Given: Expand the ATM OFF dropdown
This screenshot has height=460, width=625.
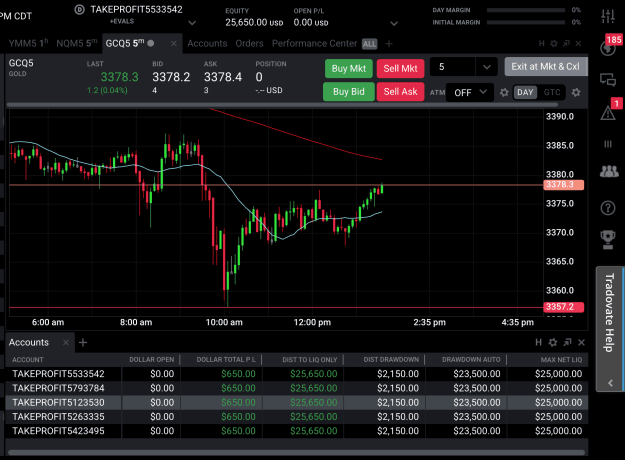Looking at the screenshot, I should coord(470,92).
